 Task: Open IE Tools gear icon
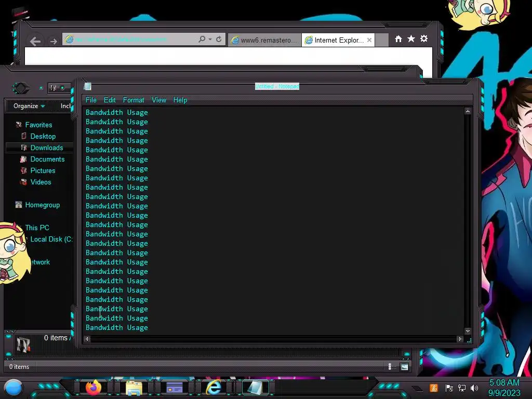point(424,38)
